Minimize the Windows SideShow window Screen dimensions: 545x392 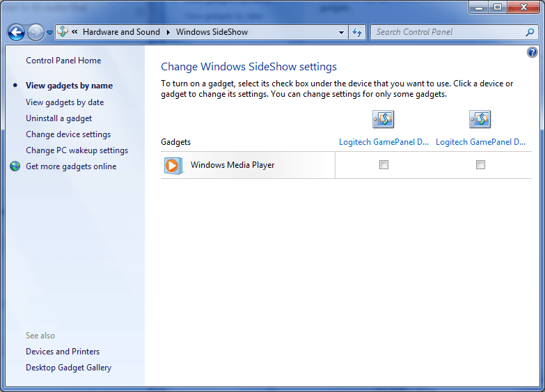(x=479, y=7)
